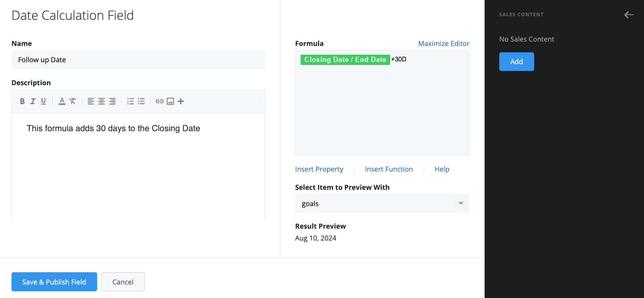
Task: Open the Insert Function link
Action: click(389, 169)
